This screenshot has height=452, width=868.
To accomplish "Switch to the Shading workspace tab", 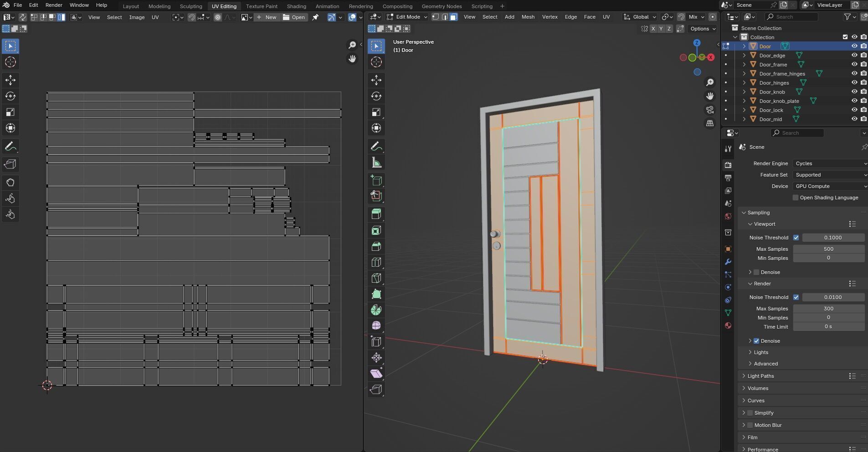I will click(296, 6).
